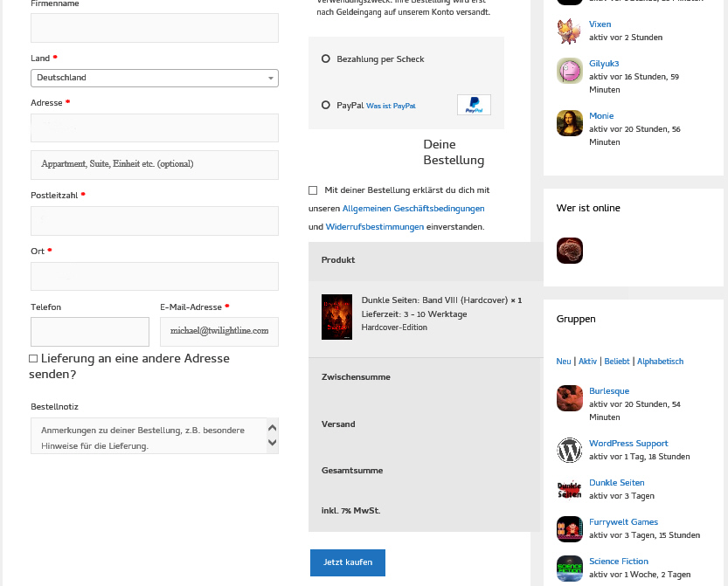Open the Allgemeinen Geschäftsbedingungen link
Viewport: 728px width, 586px height.
click(413, 209)
